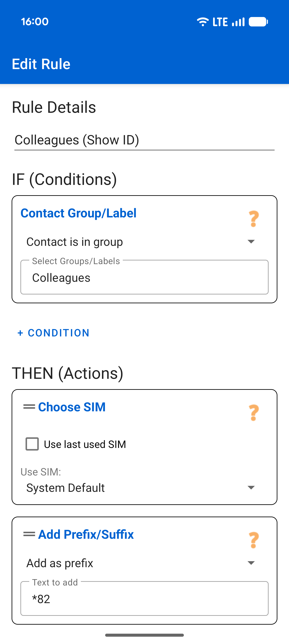Image resolution: width=289 pixels, height=644 pixels.
Task: Edit the rule name Colleagues (Show ID)
Action: pyautogui.click(x=144, y=140)
